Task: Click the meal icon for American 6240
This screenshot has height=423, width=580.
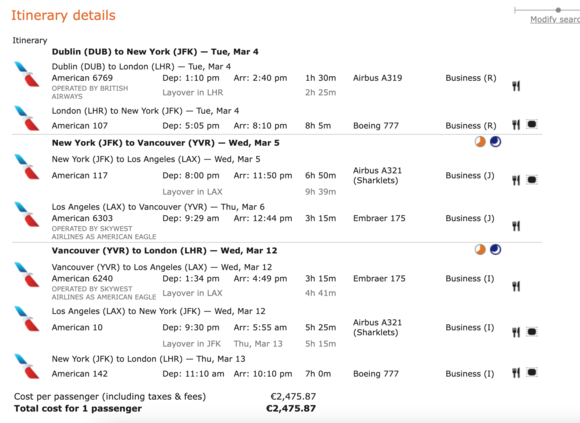Action: tap(516, 286)
